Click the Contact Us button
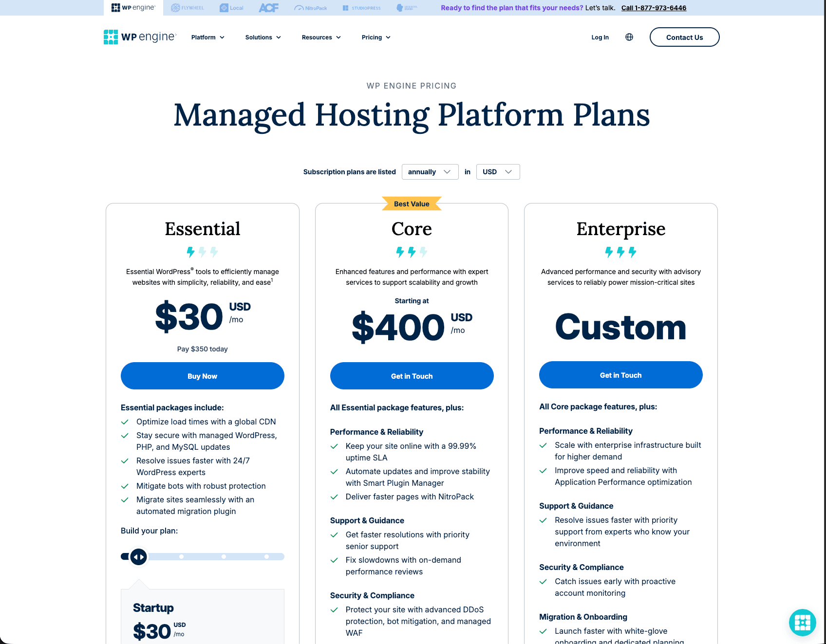Image resolution: width=826 pixels, height=644 pixels. coord(684,37)
